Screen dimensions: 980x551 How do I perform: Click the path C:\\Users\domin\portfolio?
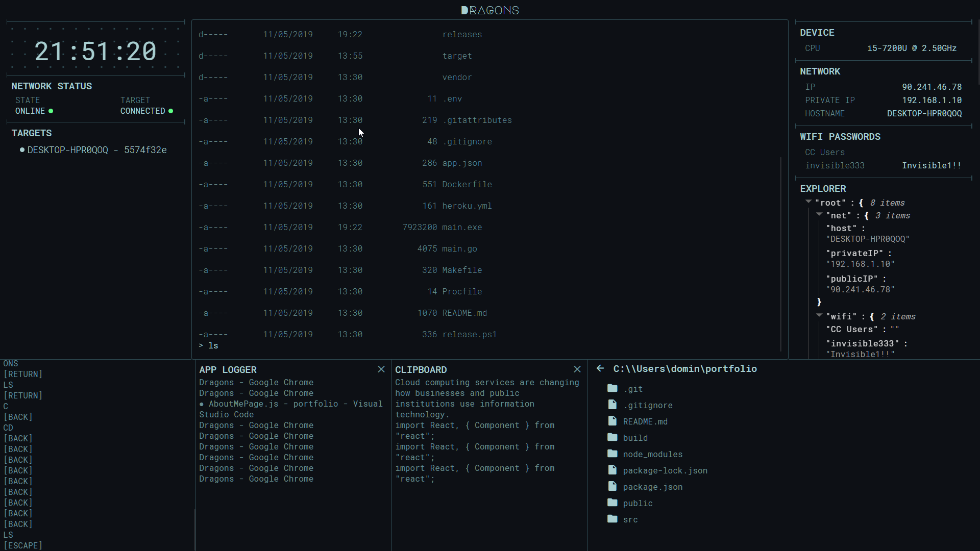coord(685,369)
